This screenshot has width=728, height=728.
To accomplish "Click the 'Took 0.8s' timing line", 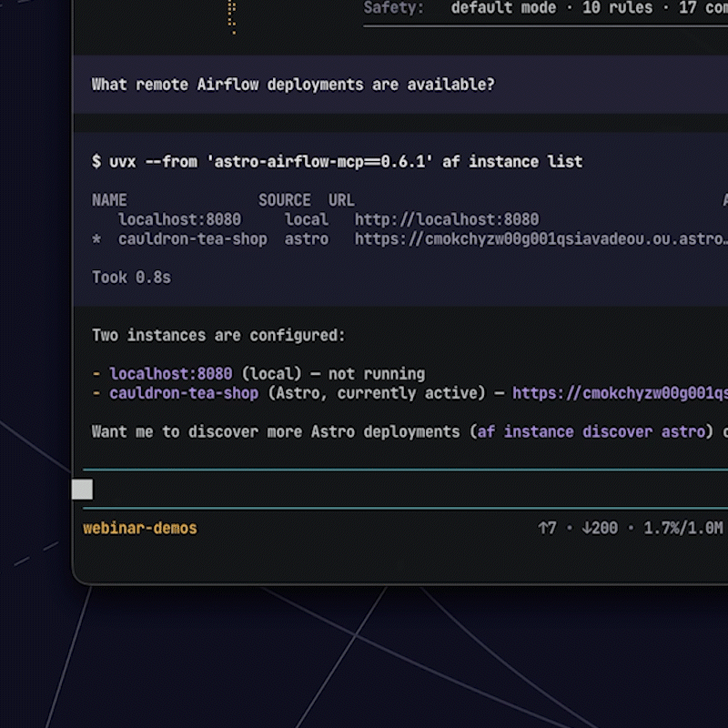I will (131, 278).
